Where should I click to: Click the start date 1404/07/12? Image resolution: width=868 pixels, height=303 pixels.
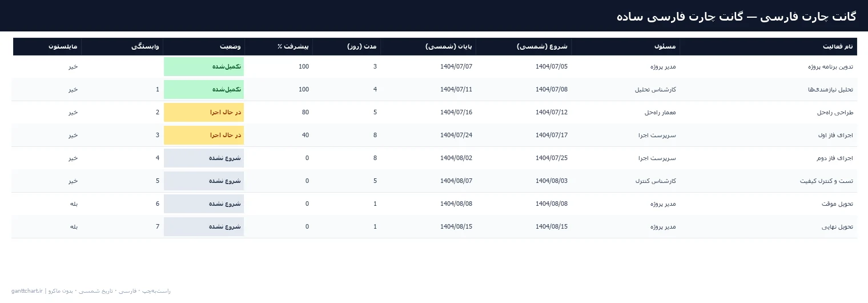tap(552, 113)
